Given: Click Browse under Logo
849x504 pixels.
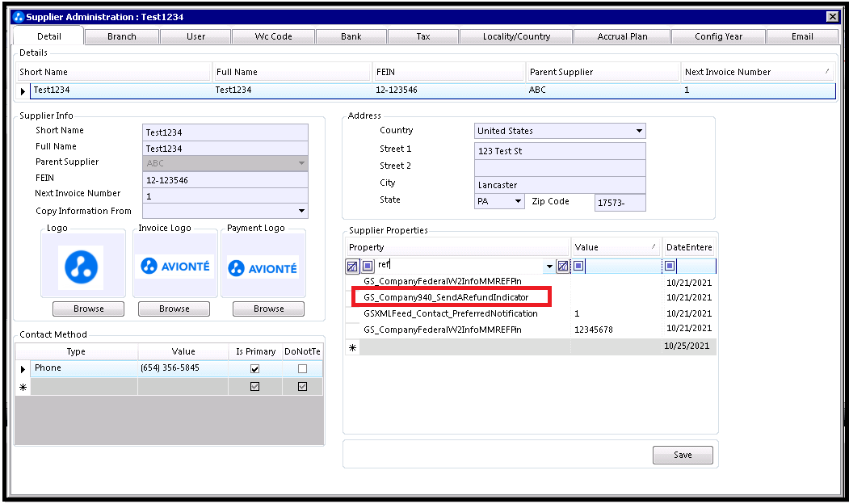Looking at the screenshot, I should (88, 309).
